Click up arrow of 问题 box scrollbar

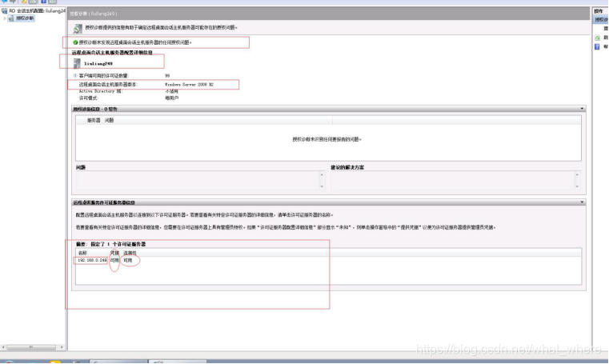pyautogui.click(x=322, y=174)
